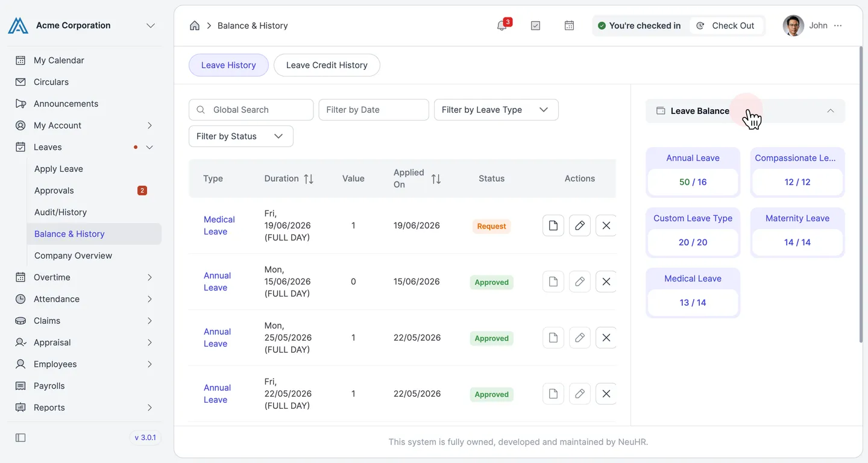Open Company Overview in sidebar
Screen dimensions: 868x463
click(x=94, y=256)
